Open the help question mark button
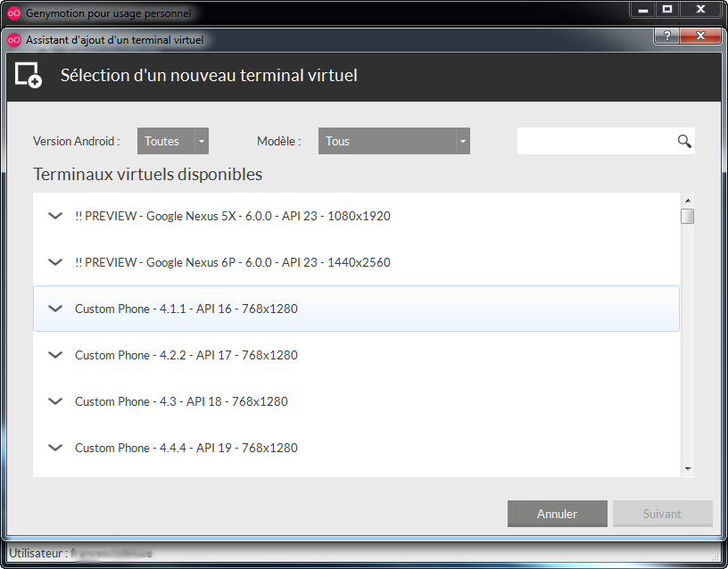Screen dimensions: 728x569 coord(666,36)
